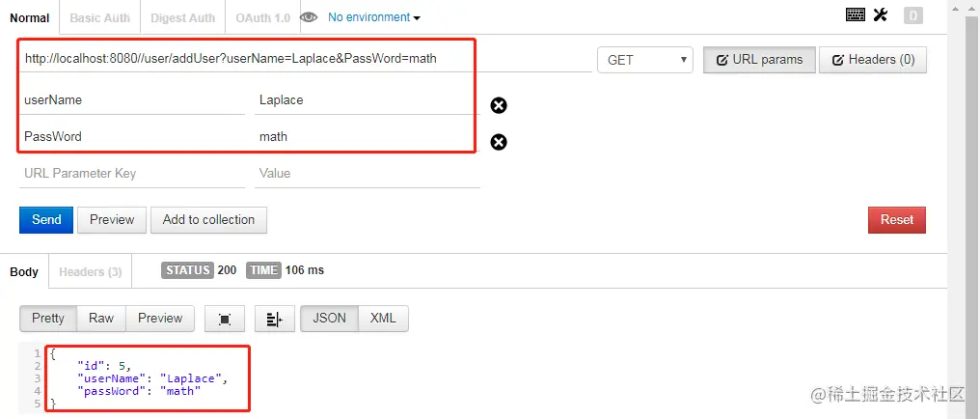Open settings wrench icon
The image size is (980, 419).
point(881,15)
